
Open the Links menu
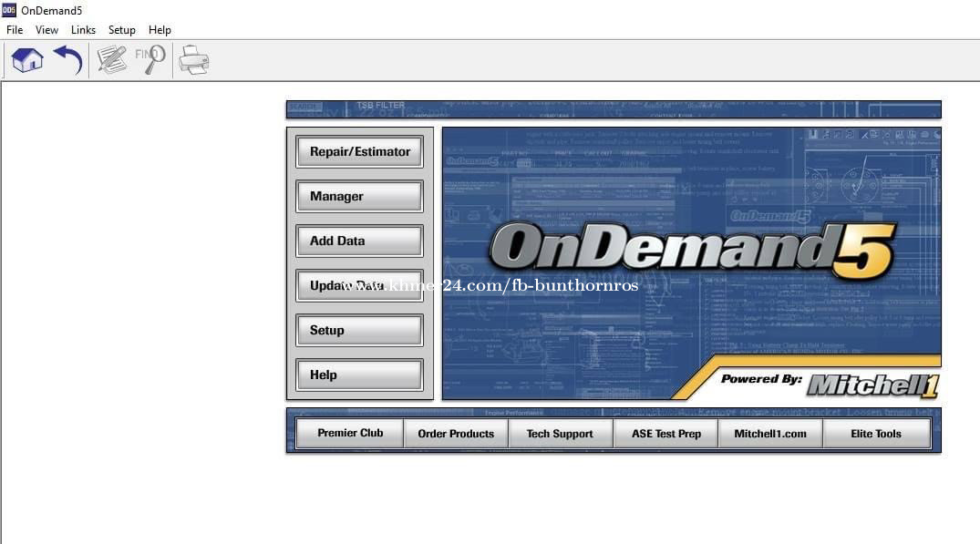pos(83,30)
